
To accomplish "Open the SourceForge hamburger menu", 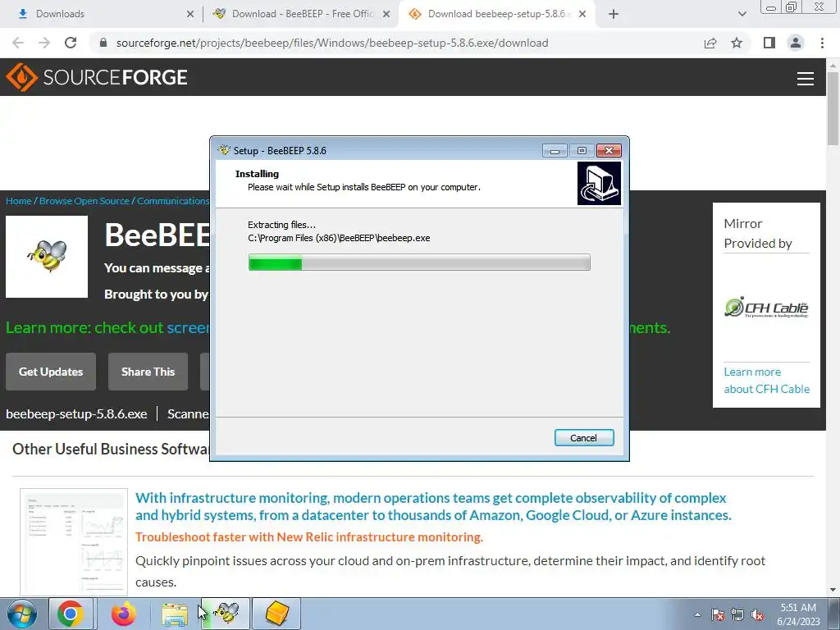I will 806,79.
